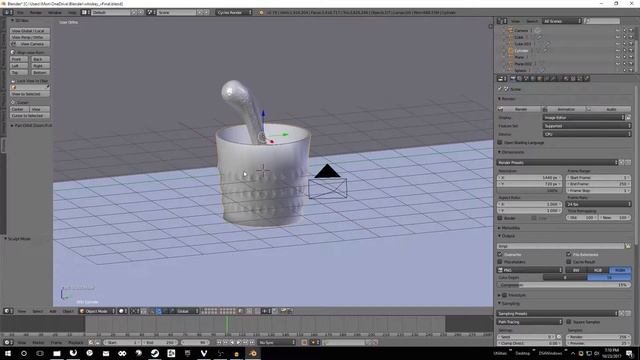Select the RGBA color mode button
Viewport: 640px width, 360px height.
[x=620, y=270]
